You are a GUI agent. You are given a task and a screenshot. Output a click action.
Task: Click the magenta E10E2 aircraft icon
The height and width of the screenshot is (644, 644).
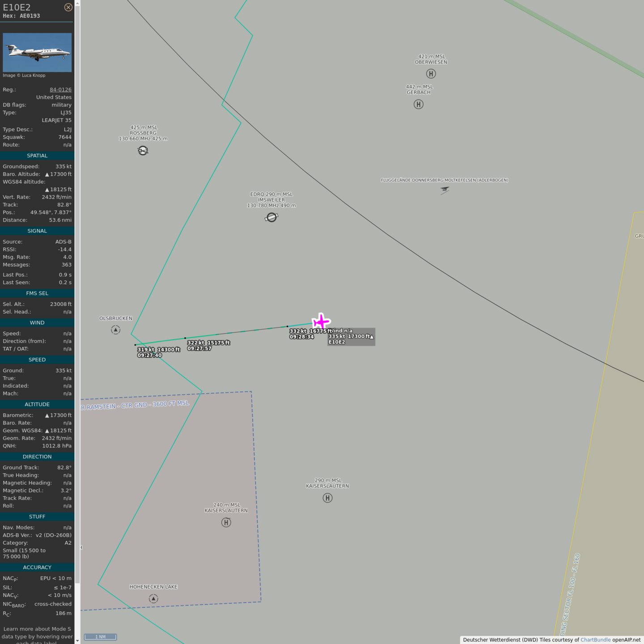[321, 321]
